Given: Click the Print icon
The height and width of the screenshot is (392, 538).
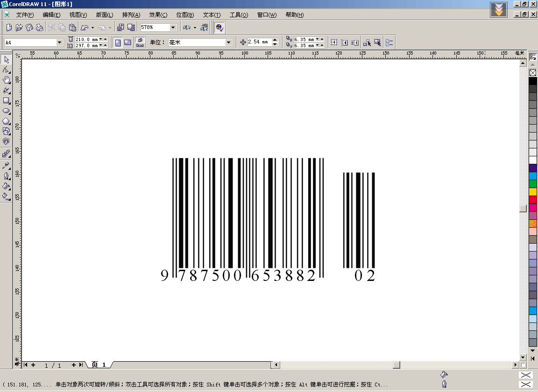Looking at the screenshot, I should pyautogui.click(x=40, y=28).
